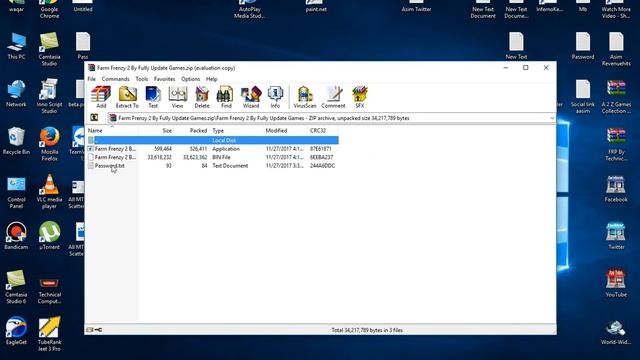Open the Find tool
Image resolution: width=640 pixels, height=360 pixels.
(226, 97)
